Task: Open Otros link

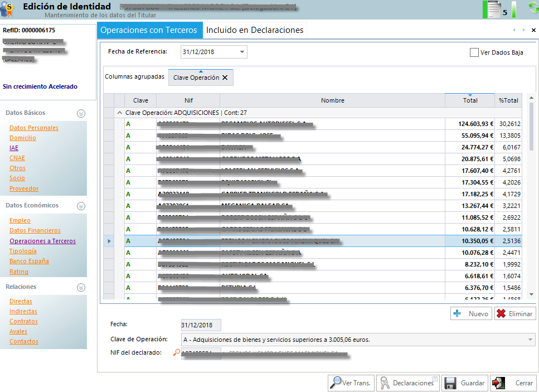Action: [x=17, y=168]
